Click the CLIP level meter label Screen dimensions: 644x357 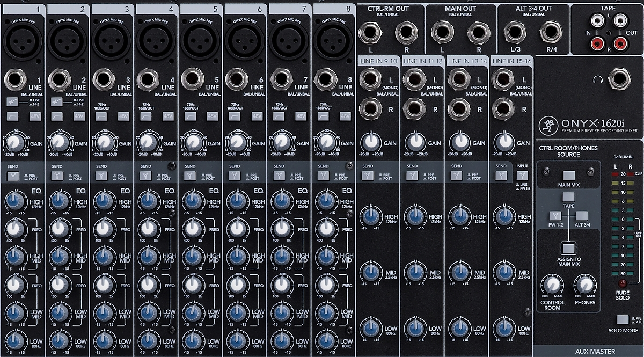pyautogui.click(x=638, y=174)
